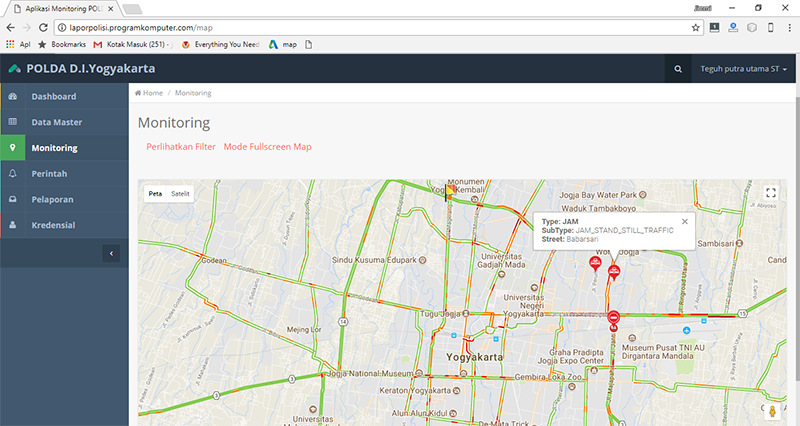The image size is (800, 426).
Task: Open the Apl apps bookmark
Action: 18,44
